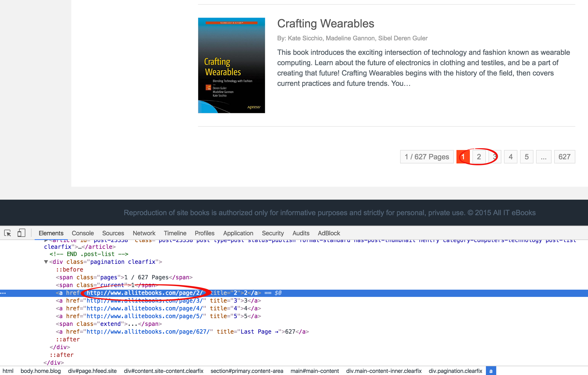Switch to the Console tab
Viewport: 588px width, 375px height.
(x=83, y=233)
